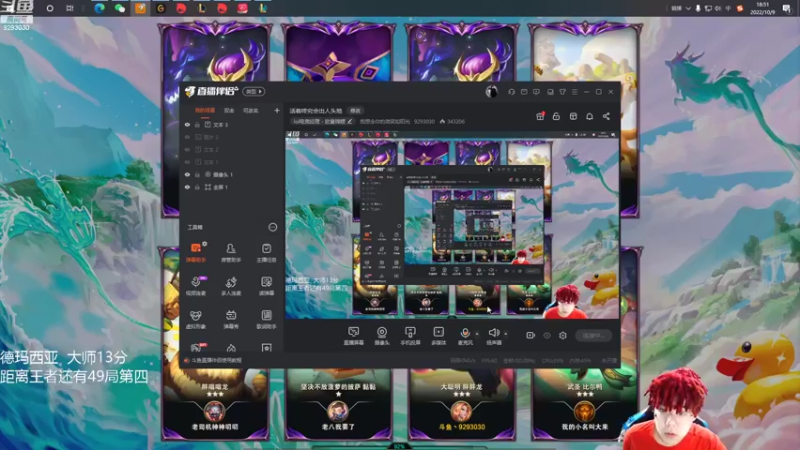Open Task View in Windows taskbar
The height and width of the screenshot is (450, 800).
(x=70, y=8)
